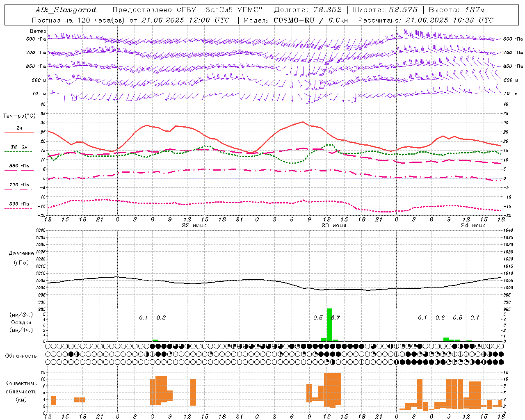Select the latitude value Широта: 52.575

coord(385,10)
